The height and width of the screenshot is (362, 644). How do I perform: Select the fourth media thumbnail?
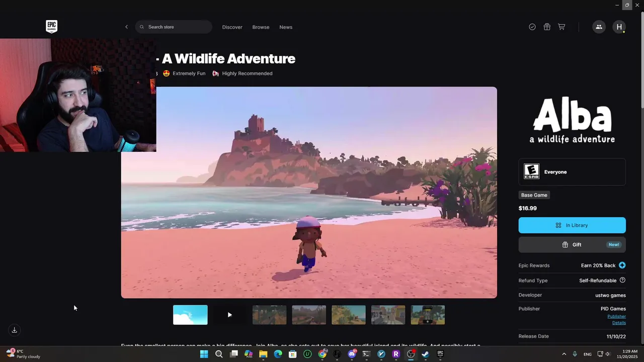tap(309, 315)
